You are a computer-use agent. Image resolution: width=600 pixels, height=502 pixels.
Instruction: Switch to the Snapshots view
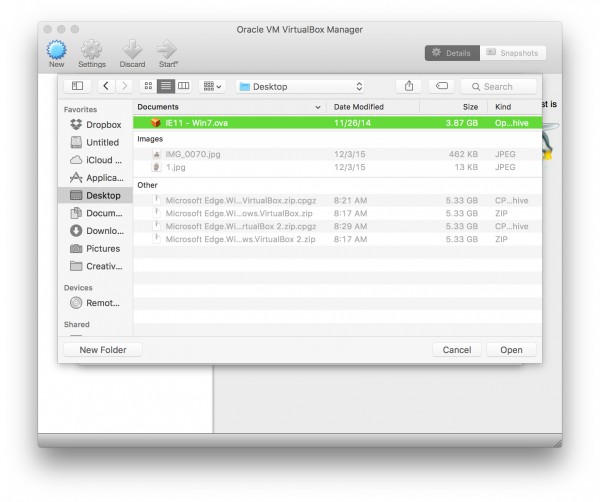pos(513,53)
